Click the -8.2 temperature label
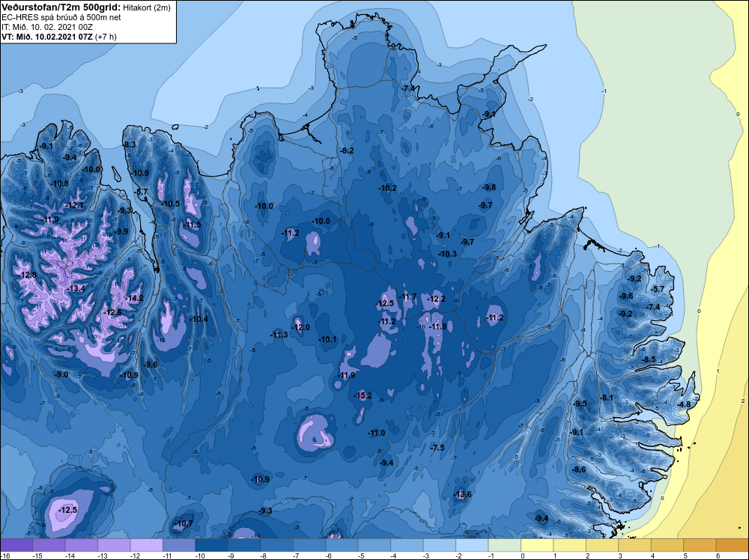749x560 pixels. coord(347,150)
